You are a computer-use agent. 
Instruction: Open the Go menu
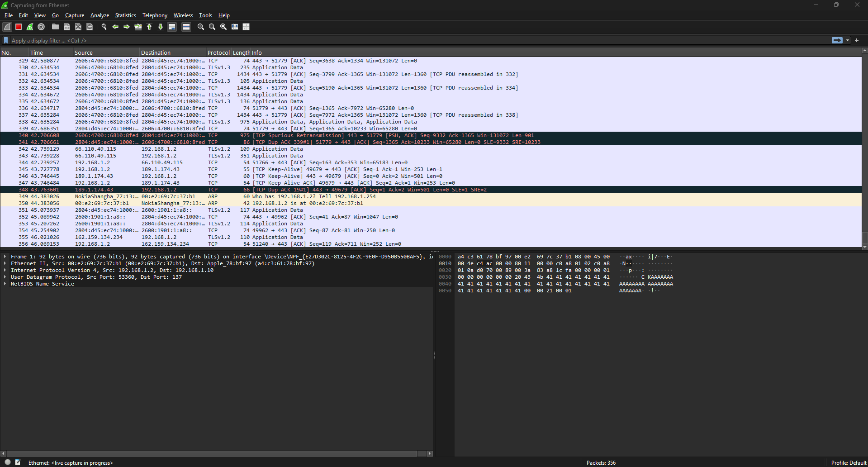pyautogui.click(x=55, y=15)
